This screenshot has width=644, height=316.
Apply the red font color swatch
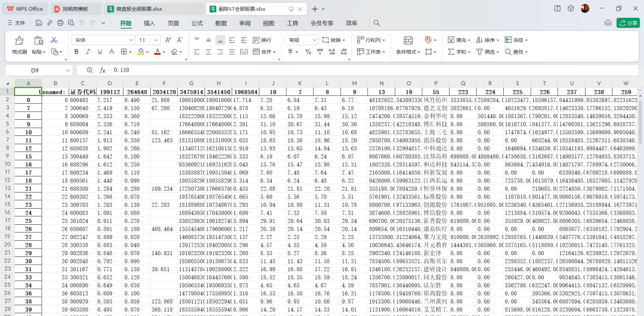pyautogui.click(x=157, y=52)
